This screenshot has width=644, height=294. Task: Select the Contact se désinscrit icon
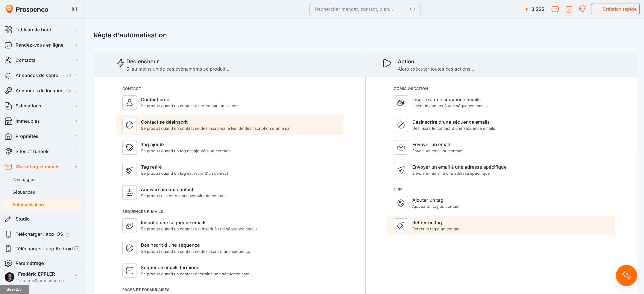(x=129, y=125)
